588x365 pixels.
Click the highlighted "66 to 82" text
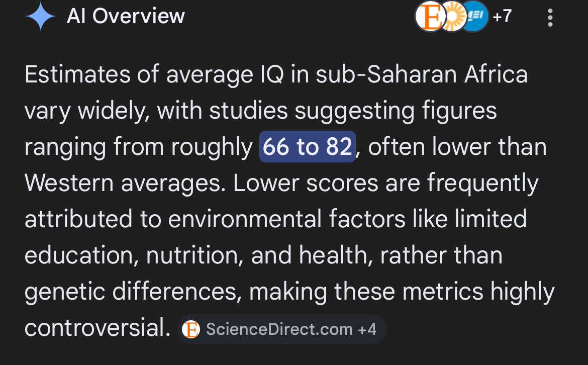[307, 146]
